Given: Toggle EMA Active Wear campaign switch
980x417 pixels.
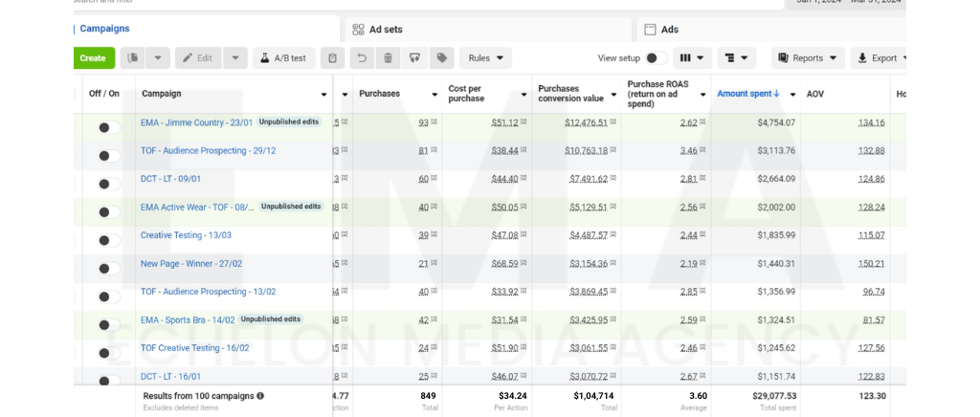Looking at the screenshot, I should (109, 212).
